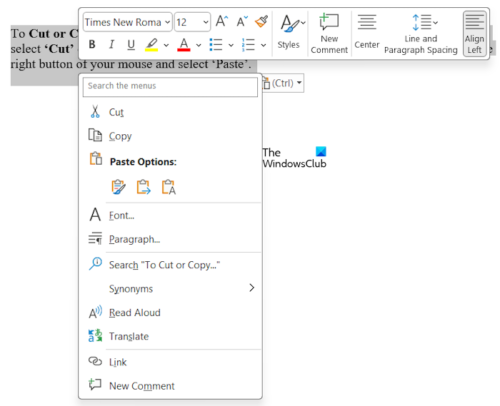Image resolution: width=500 pixels, height=406 pixels.
Task: Choose Keep Source Formatting paste icon
Action: pos(118,187)
